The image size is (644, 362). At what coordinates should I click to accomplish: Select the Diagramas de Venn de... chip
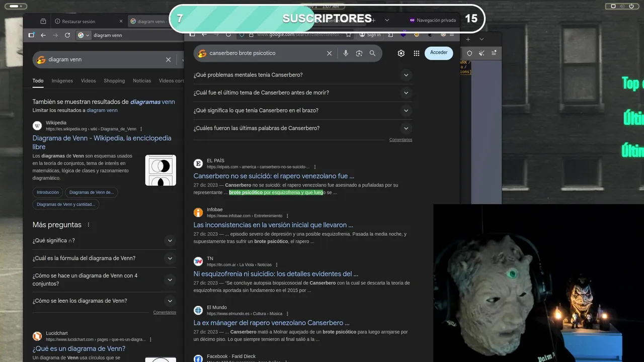(92, 192)
